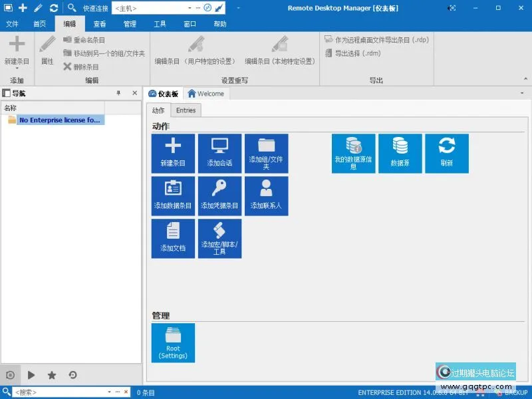Select the No Enterprise license tree entry
Image resolution: width=532 pixels, height=399 pixels.
pyautogui.click(x=60, y=120)
